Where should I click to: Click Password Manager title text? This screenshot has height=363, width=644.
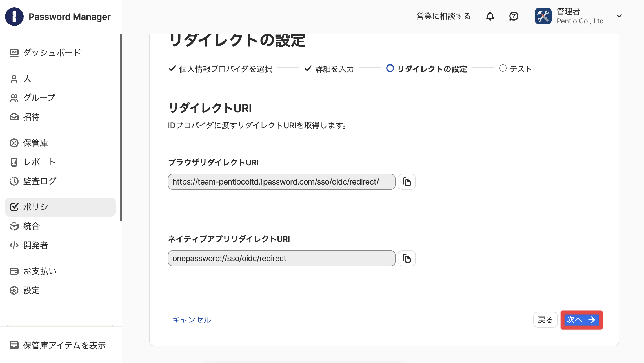pos(70,17)
